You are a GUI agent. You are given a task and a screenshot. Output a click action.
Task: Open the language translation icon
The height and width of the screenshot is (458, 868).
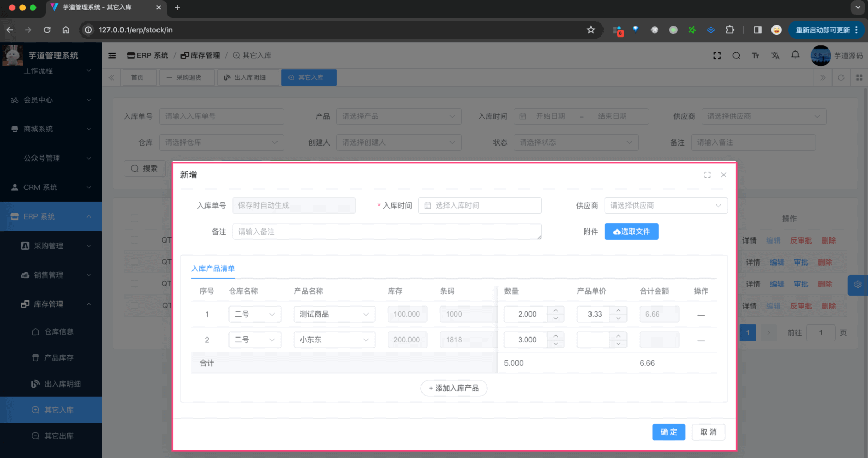[x=775, y=56]
